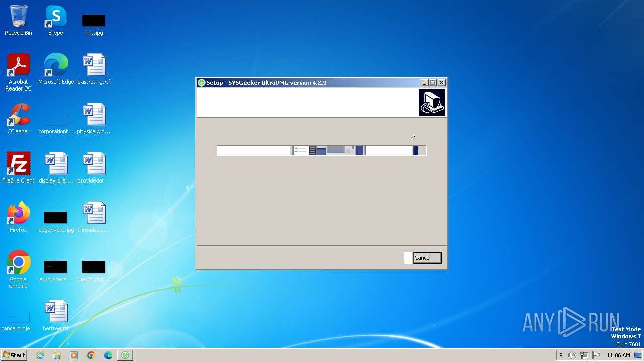Viewport: 644px width, 362px height.
Task: Select the corporationt... desktop file
Action: [56, 123]
